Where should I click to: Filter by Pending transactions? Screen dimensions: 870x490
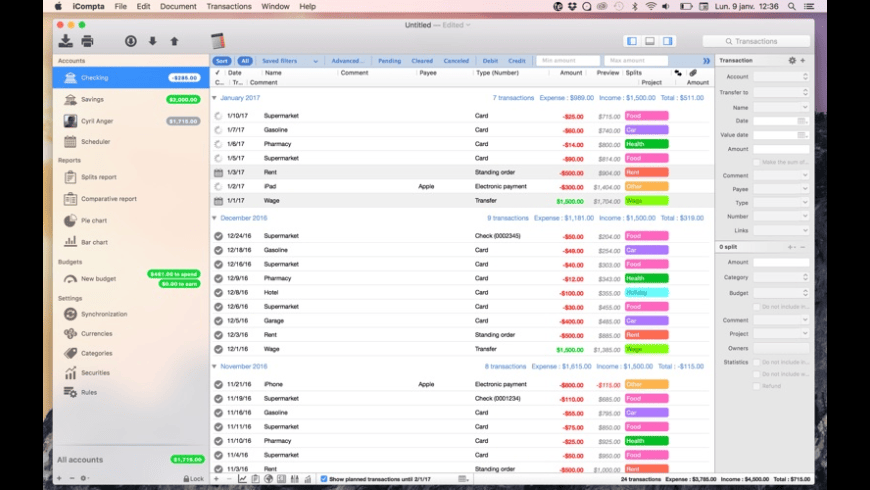(390, 61)
